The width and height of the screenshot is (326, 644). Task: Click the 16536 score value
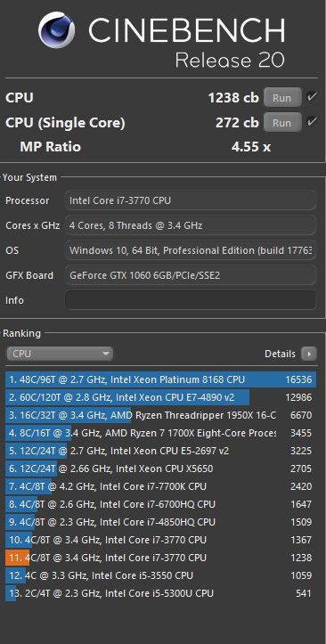click(298, 379)
